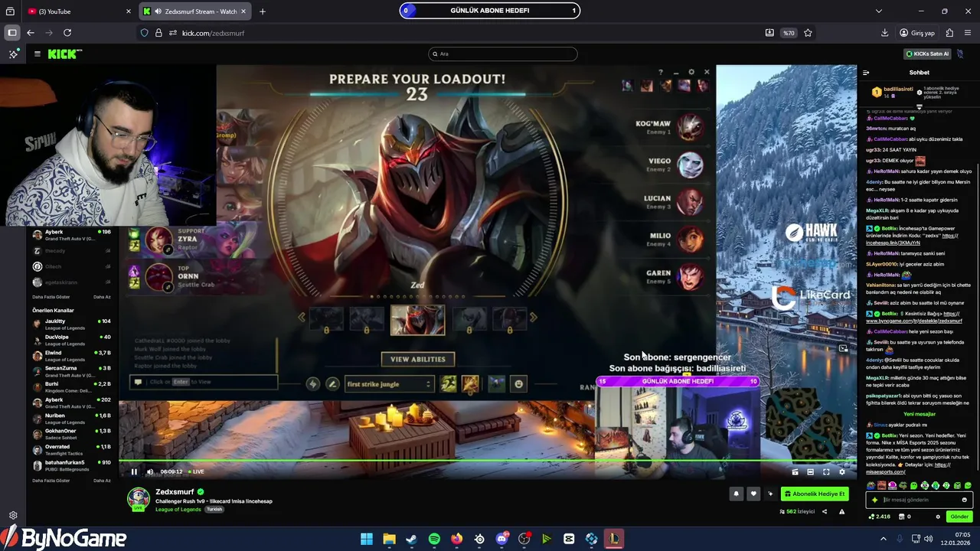Open Nuriben channel in sidebar
The height and width of the screenshot is (551, 980).
click(x=72, y=418)
